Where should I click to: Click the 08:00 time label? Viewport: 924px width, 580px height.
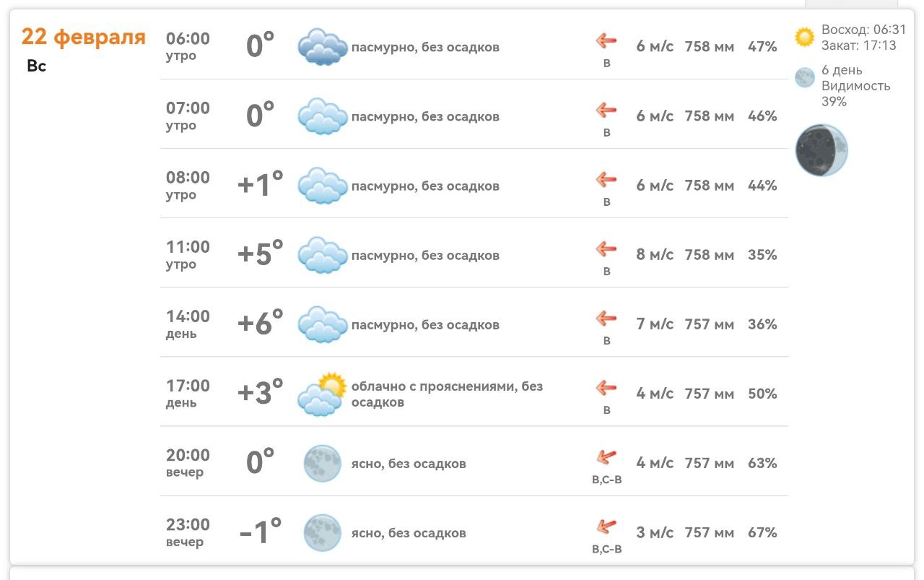click(x=188, y=178)
